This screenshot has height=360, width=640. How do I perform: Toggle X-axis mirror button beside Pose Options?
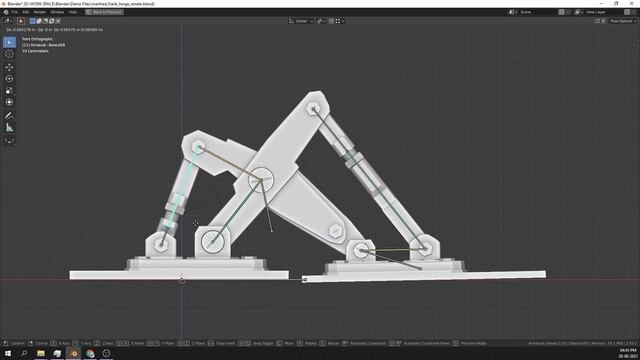(x=597, y=21)
